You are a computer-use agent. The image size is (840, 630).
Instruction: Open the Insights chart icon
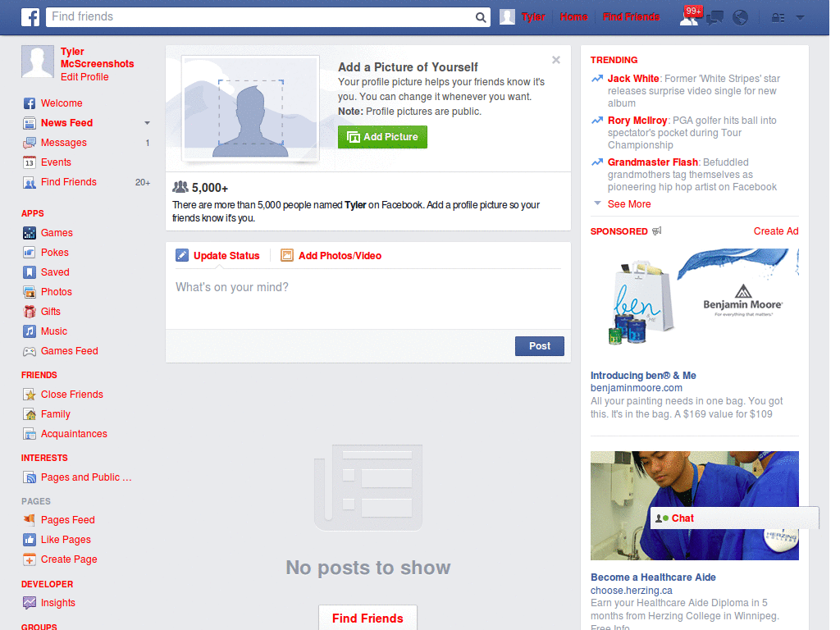coord(30,603)
